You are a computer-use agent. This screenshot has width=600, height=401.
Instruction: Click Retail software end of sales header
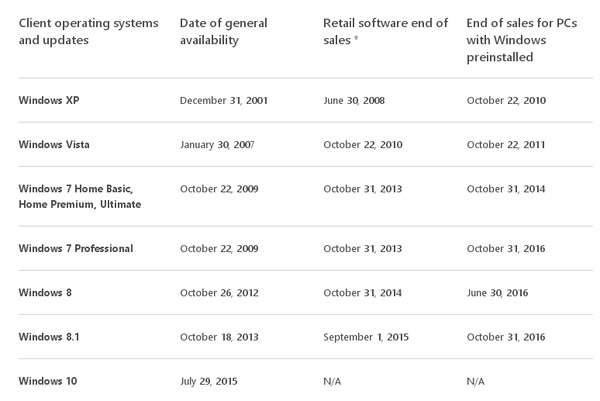[385, 31]
